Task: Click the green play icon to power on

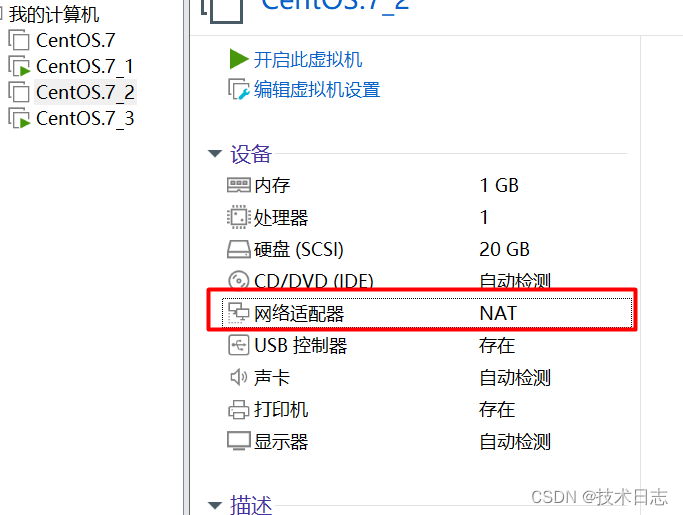Action: (239, 59)
